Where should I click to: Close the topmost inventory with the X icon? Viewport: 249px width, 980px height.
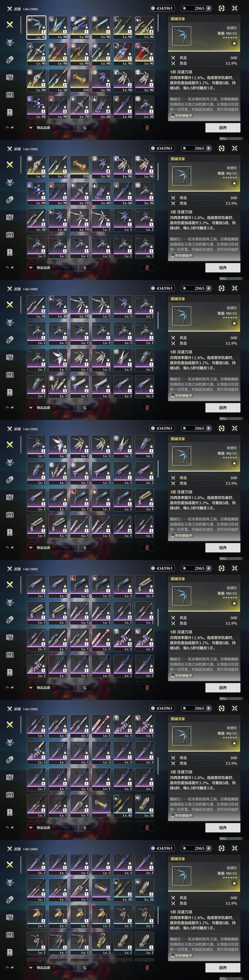(235, 8)
